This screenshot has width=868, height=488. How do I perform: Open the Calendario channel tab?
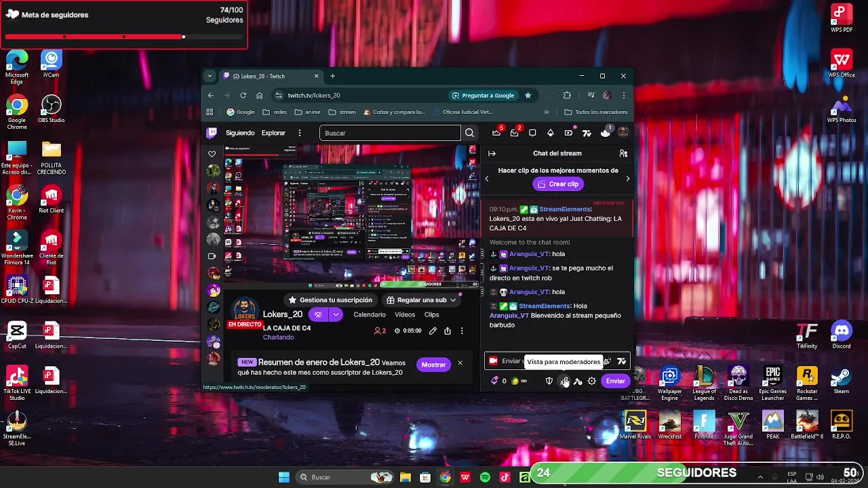point(370,314)
